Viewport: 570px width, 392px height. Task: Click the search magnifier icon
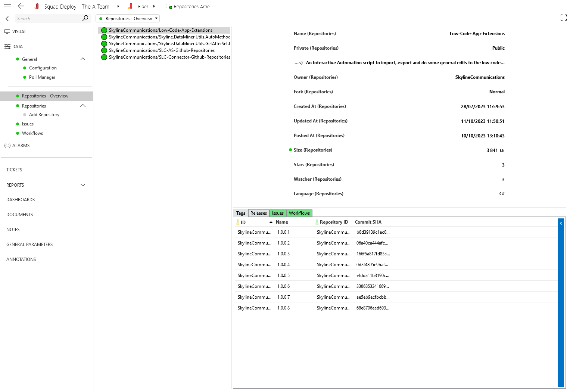85,18
